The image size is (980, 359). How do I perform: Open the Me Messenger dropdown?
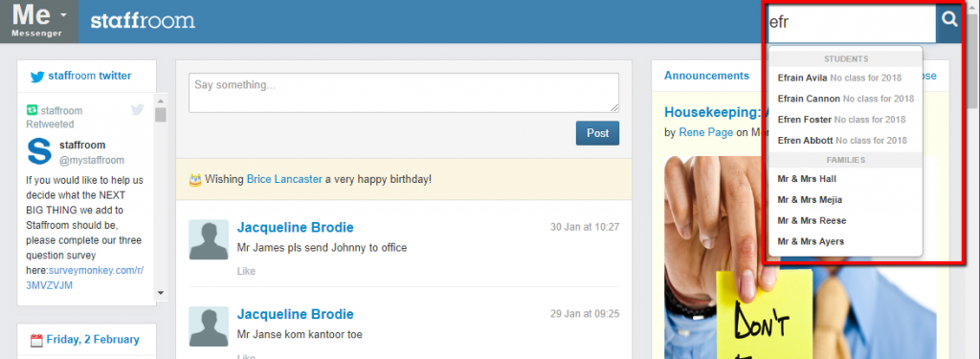[x=39, y=21]
